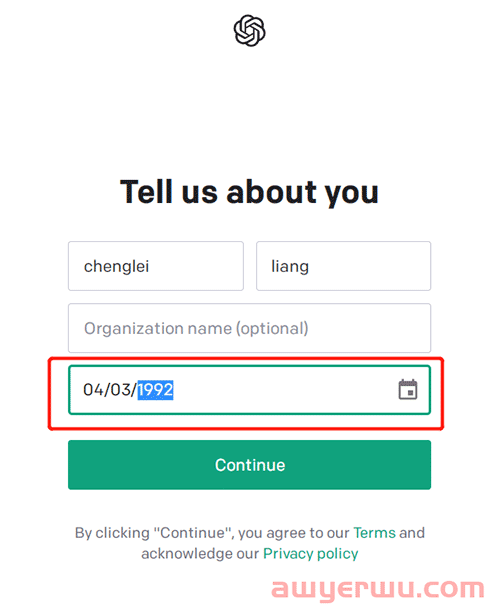The image size is (500, 614).
Task: Click the Tell us about you heading
Action: tap(249, 192)
